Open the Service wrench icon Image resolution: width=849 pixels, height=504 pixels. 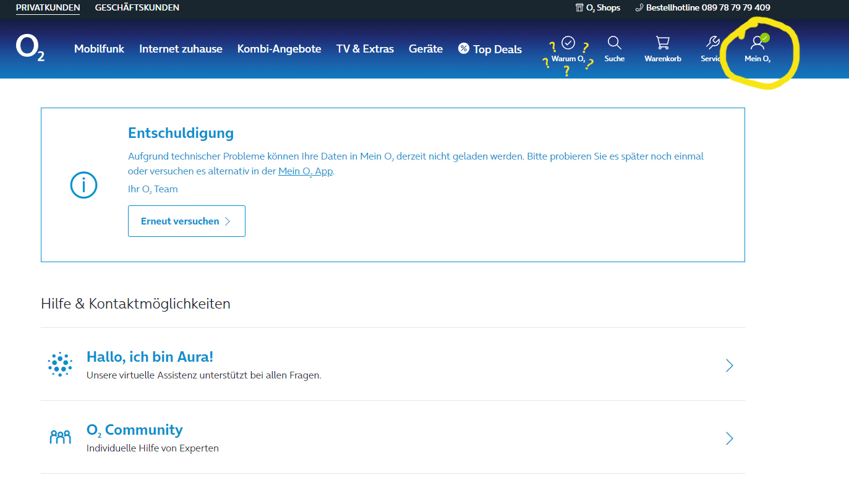712,43
